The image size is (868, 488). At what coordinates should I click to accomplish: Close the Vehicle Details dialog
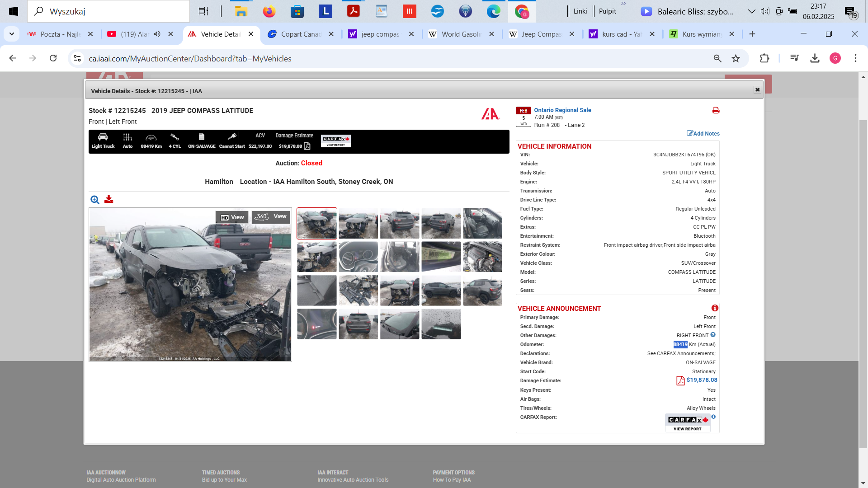(757, 90)
